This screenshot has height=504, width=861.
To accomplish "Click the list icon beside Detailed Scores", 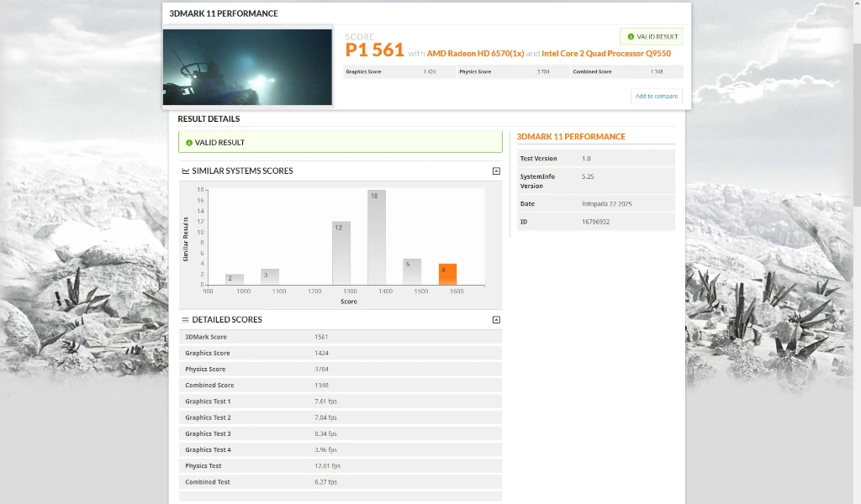I will click(x=186, y=320).
